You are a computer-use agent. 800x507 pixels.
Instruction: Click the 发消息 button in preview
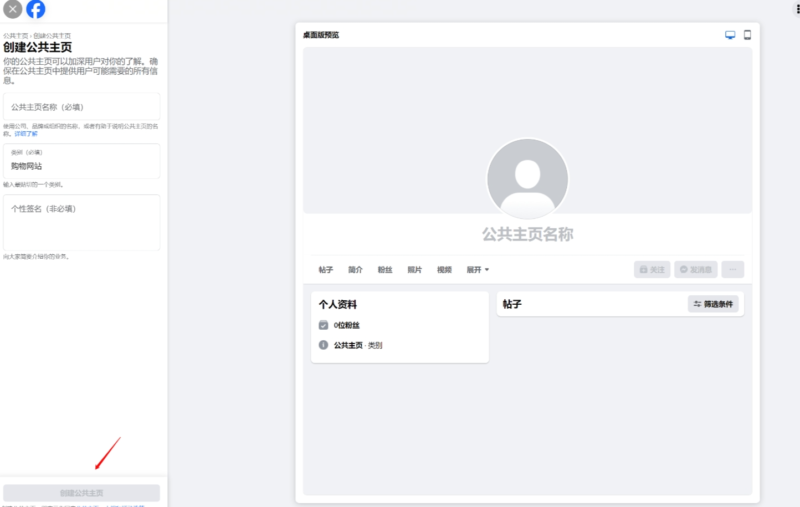(696, 269)
